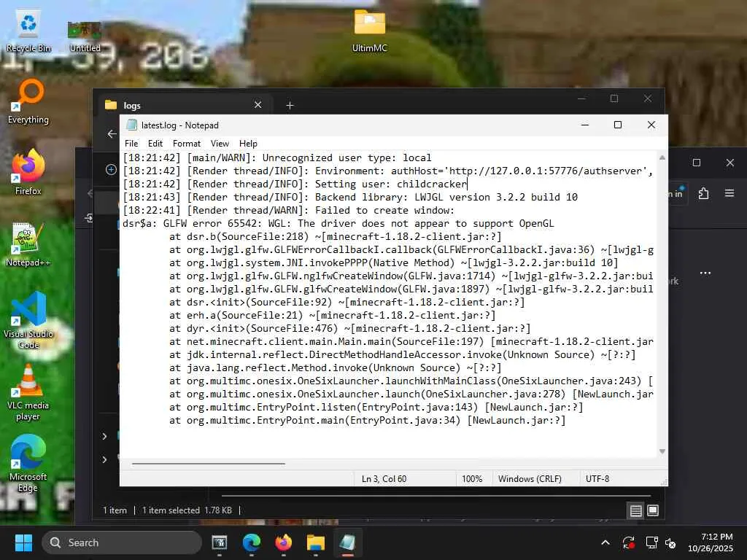The width and height of the screenshot is (747, 560).
Task: Click the 100% zoom status bar entry
Action: (x=472, y=479)
